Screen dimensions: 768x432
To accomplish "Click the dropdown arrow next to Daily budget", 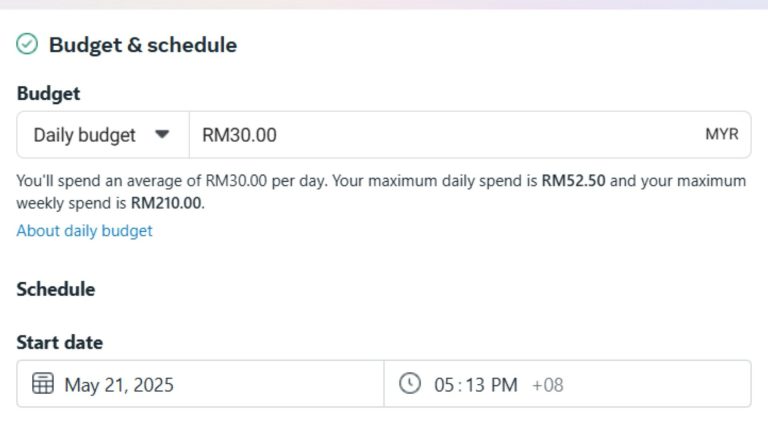I will pos(162,135).
